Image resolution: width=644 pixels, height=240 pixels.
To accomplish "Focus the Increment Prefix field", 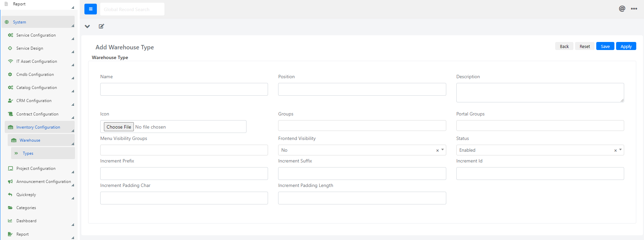I will 184,174.
